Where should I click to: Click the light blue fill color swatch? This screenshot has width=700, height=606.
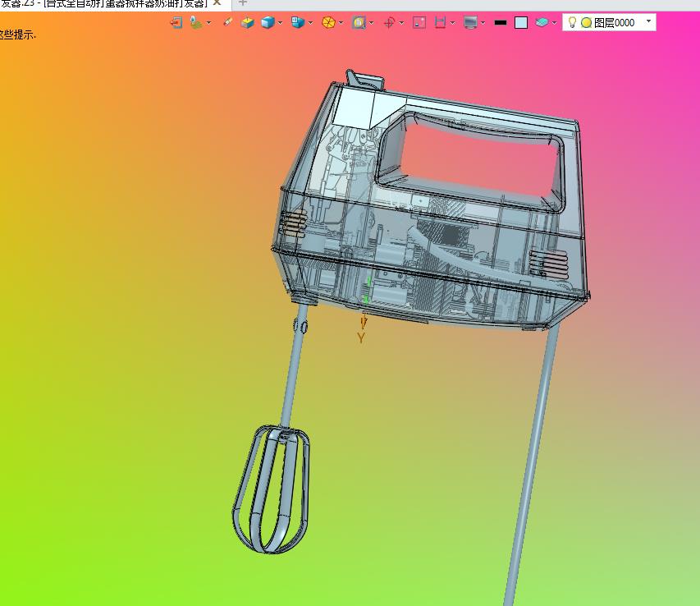tap(521, 23)
